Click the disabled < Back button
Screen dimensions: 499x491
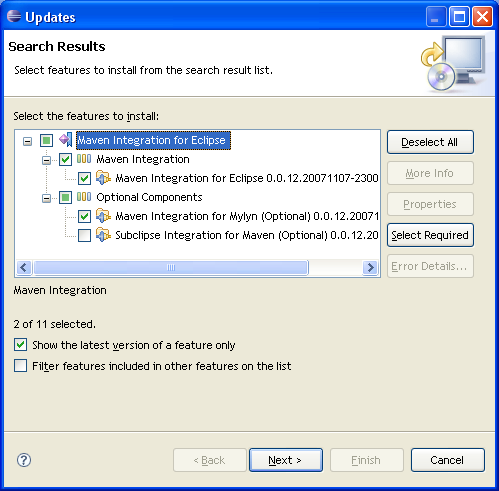[210, 460]
